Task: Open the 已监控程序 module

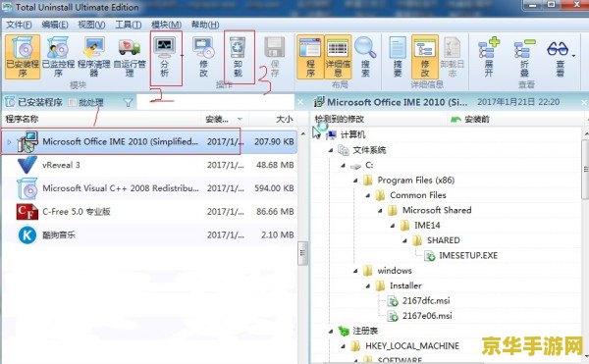Action: tap(58, 56)
